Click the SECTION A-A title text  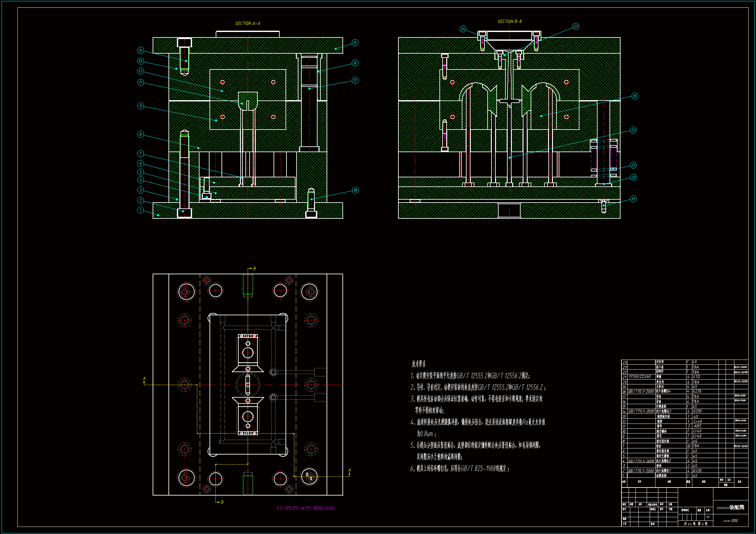[x=248, y=23]
